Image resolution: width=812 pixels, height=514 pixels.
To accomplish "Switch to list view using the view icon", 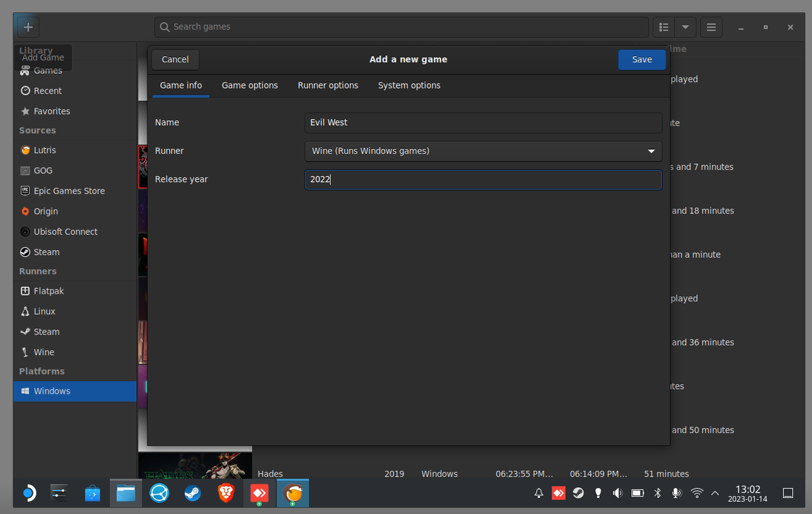I will click(x=664, y=27).
